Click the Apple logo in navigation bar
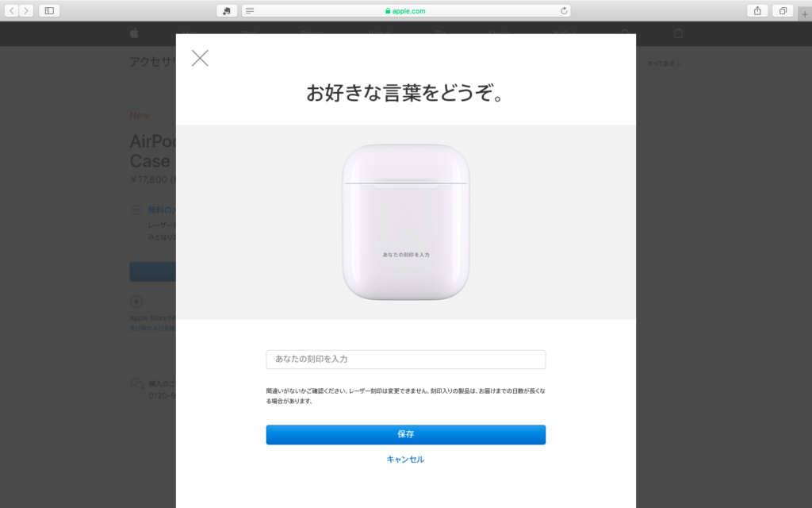 (134, 33)
